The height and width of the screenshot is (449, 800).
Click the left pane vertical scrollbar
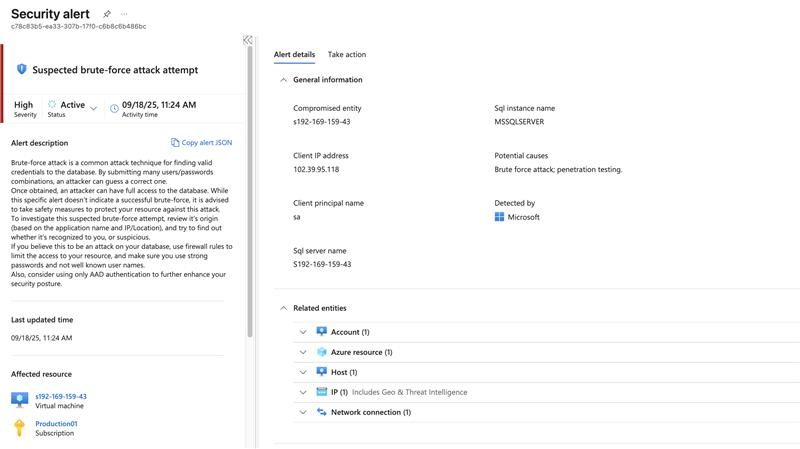tap(250, 191)
